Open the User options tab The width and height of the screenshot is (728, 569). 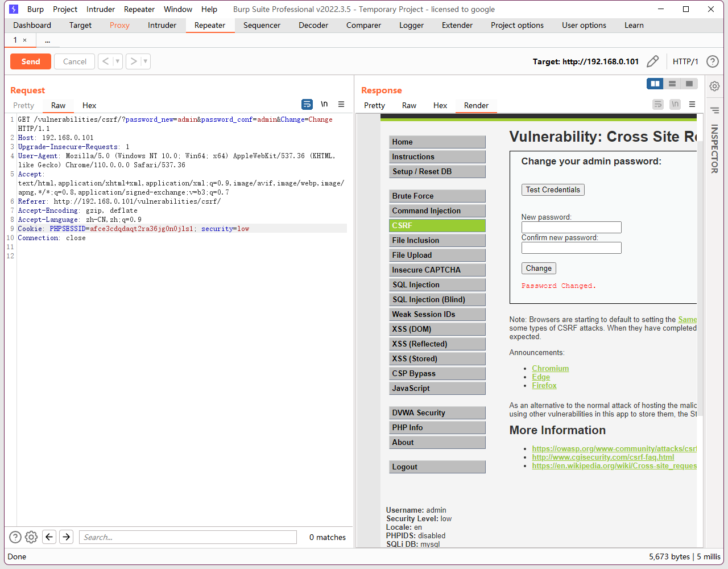click(584, 25)
